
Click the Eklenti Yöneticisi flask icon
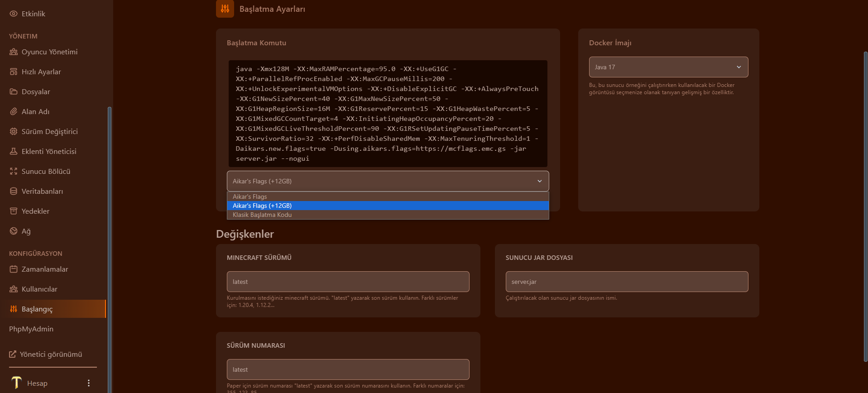(14, 151)
